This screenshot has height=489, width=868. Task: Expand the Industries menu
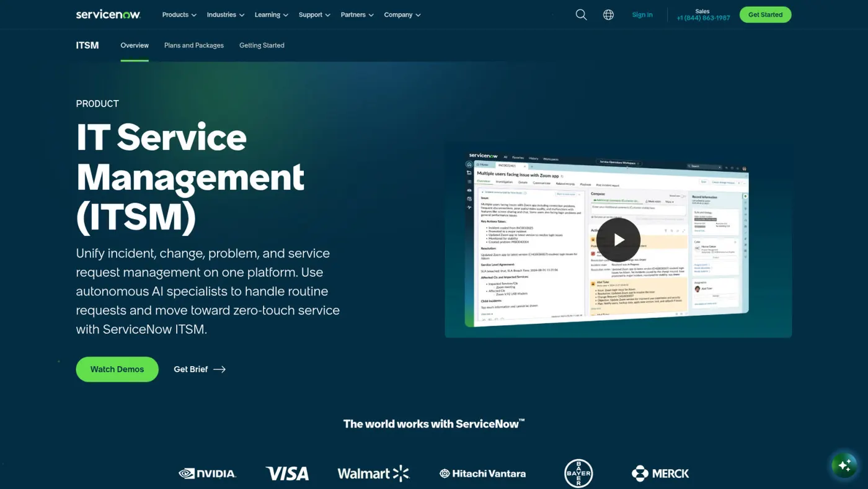click(x=226, y=15)
